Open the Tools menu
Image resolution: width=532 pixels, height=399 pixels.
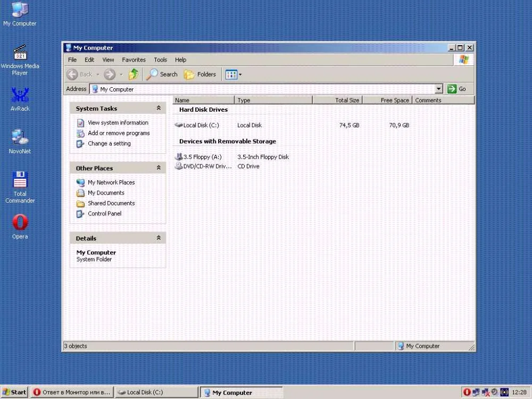160,60
